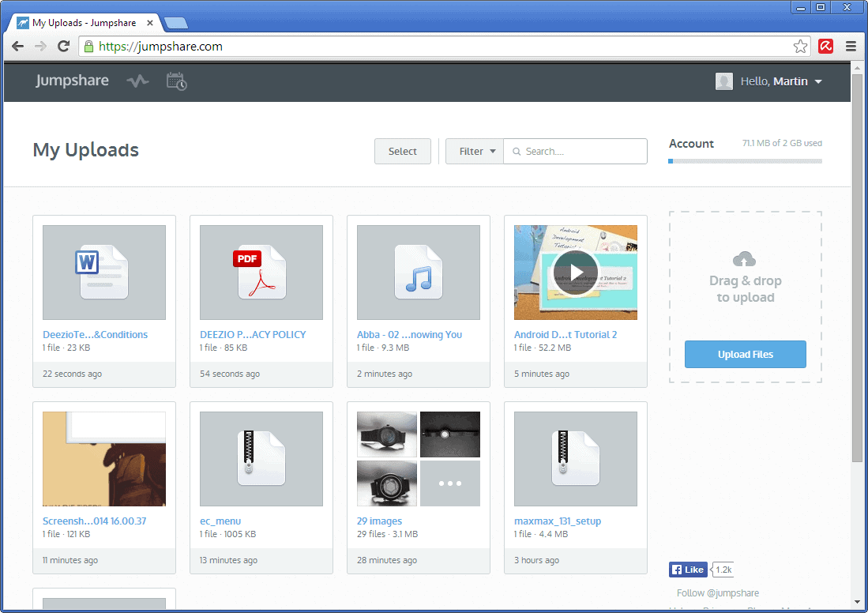Open the ec_menu zip file icon
This screenshot has height=613, width=868.
tap(261, 458)
